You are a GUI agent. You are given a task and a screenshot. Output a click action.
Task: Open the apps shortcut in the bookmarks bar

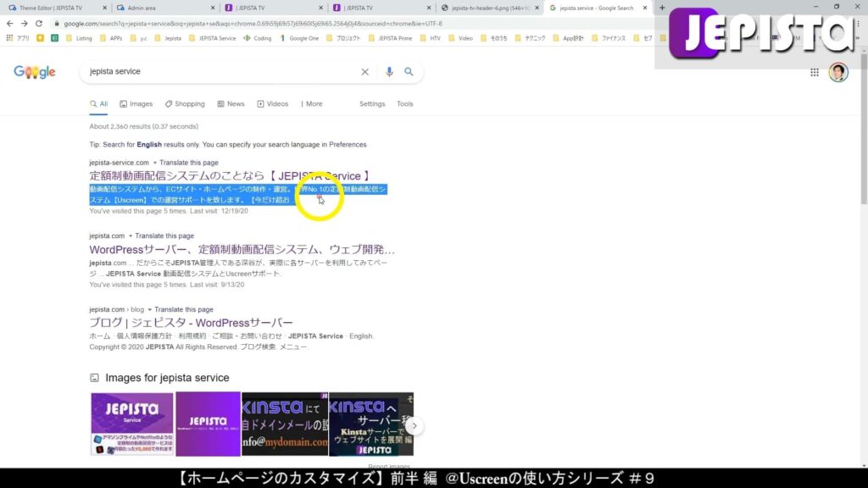(x=17, y=38)
